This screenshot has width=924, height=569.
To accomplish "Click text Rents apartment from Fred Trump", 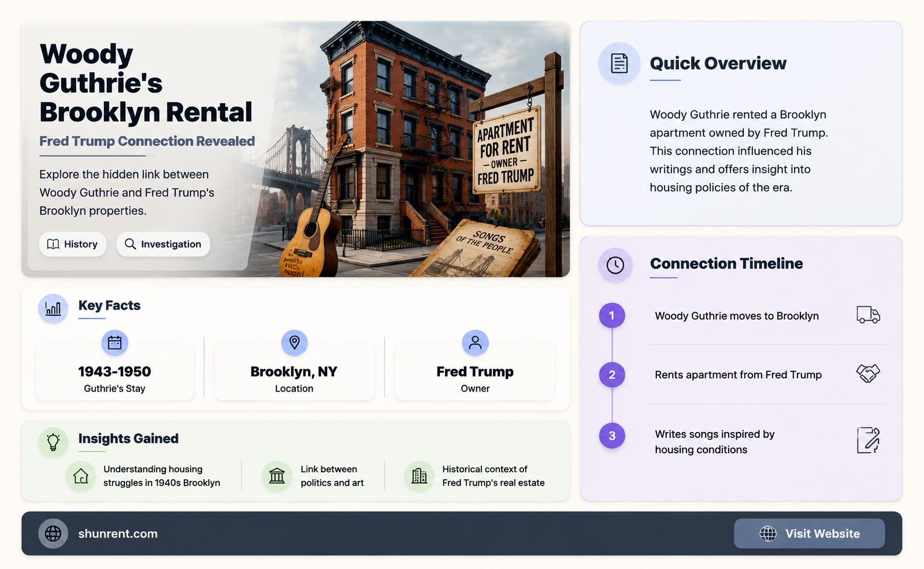I will click(738, 375).
